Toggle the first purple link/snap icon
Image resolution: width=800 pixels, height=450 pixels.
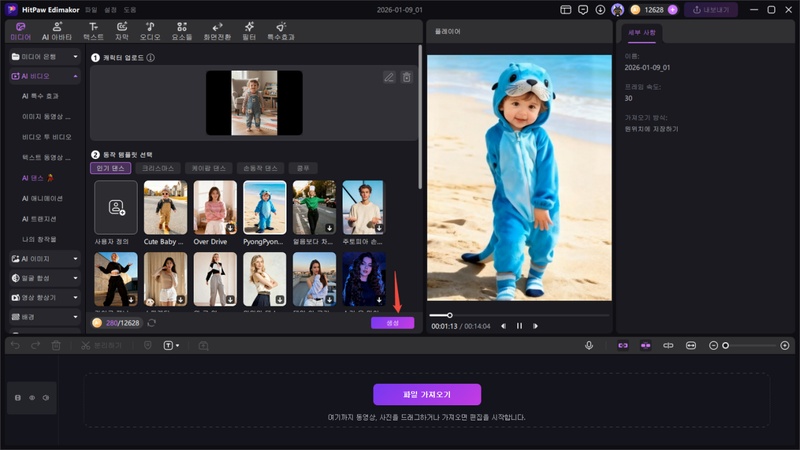pos(623,345)
